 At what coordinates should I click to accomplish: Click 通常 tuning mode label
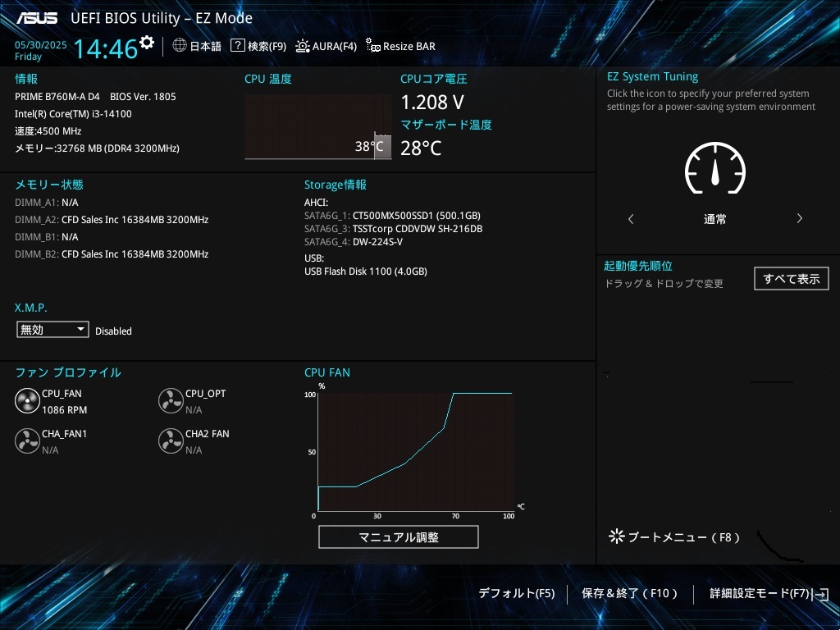click(x=715, y=219)
